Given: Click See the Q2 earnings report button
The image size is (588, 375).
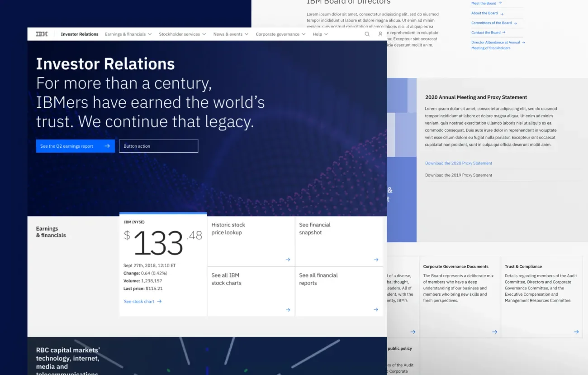Looking at the screenshot, I should (x=76, y=146).
